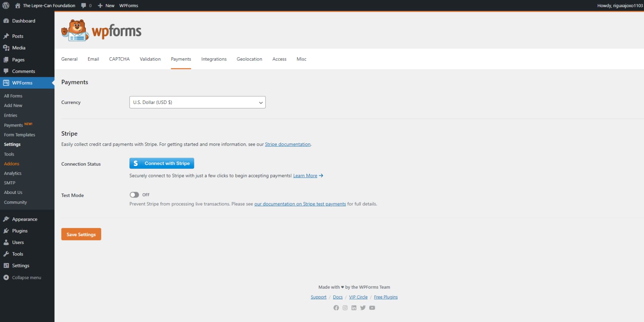Open comments via the speech bubble icon
The width and height of the screenshot is (644, 322).
click(x=83, y=5)
